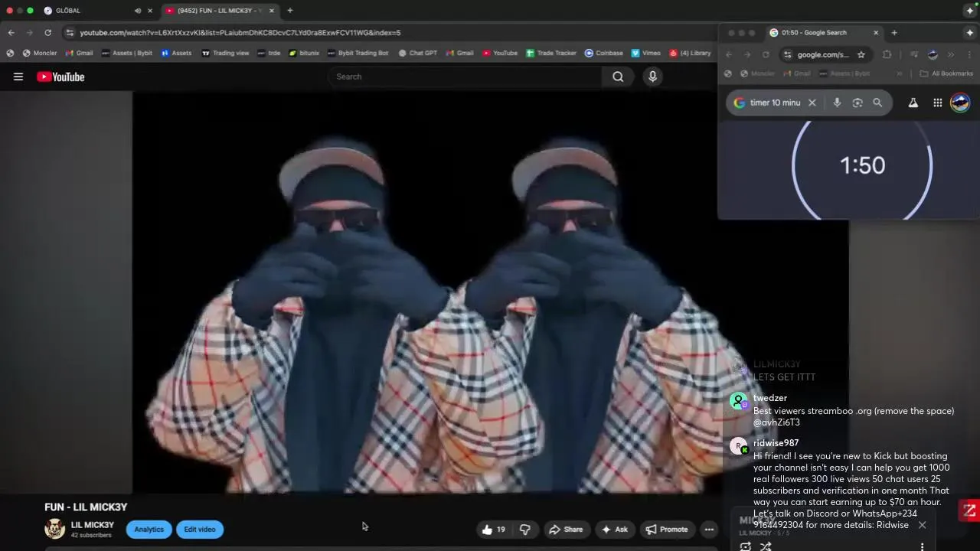Open Chrome three-dot menu in Google window
This screenshot has height=551, width=980.
pos(969,54)
